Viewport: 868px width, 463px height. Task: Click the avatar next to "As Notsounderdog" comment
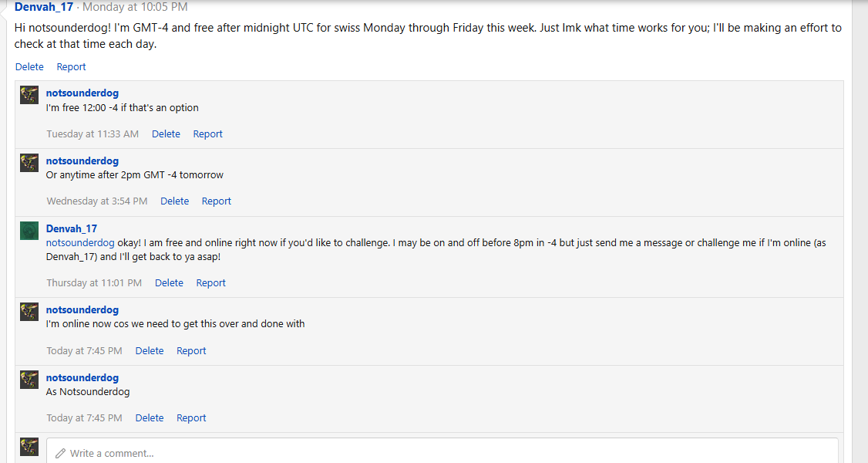[x=29, y=380]
